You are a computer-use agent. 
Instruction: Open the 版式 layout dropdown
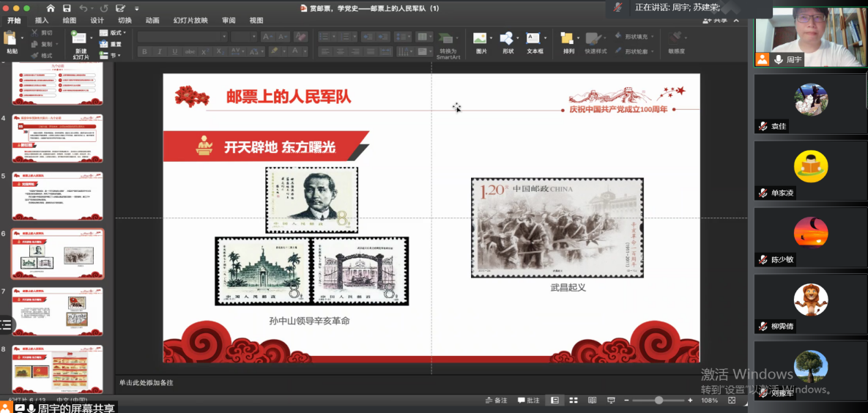pos(113,33)
